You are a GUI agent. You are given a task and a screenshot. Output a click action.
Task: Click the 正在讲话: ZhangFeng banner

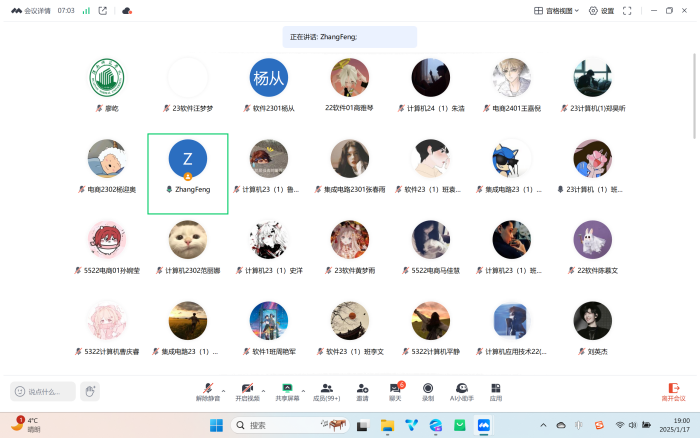point(350,37)
